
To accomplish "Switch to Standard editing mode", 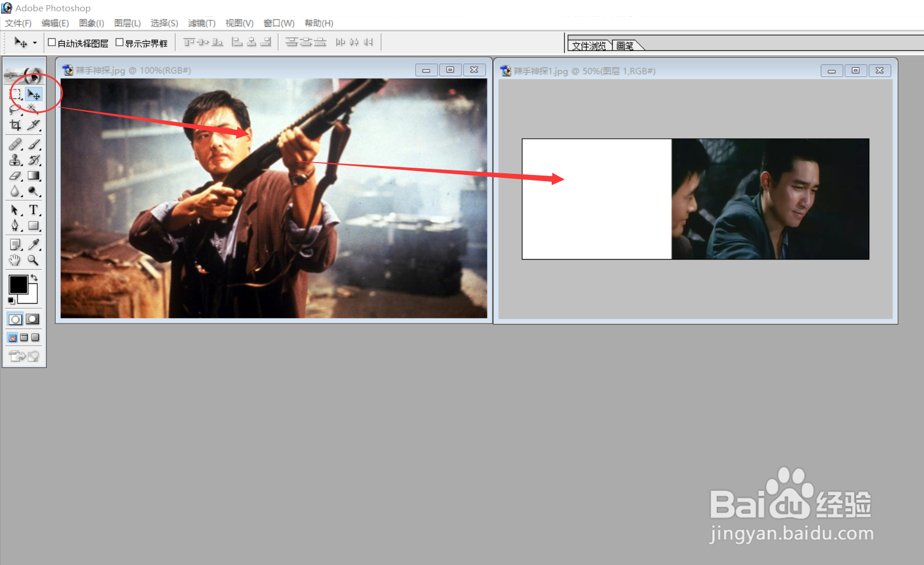I will [15, 319].
